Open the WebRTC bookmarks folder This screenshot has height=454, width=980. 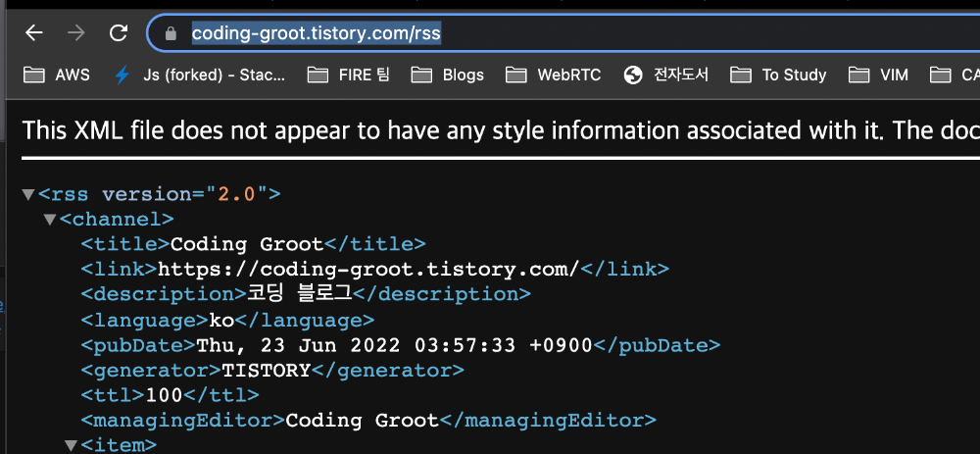point(553,76)
